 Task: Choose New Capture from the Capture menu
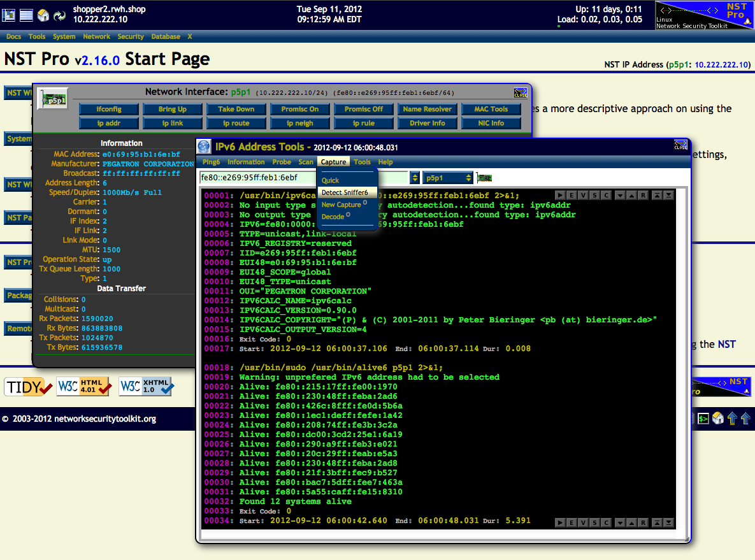point(347,204)
